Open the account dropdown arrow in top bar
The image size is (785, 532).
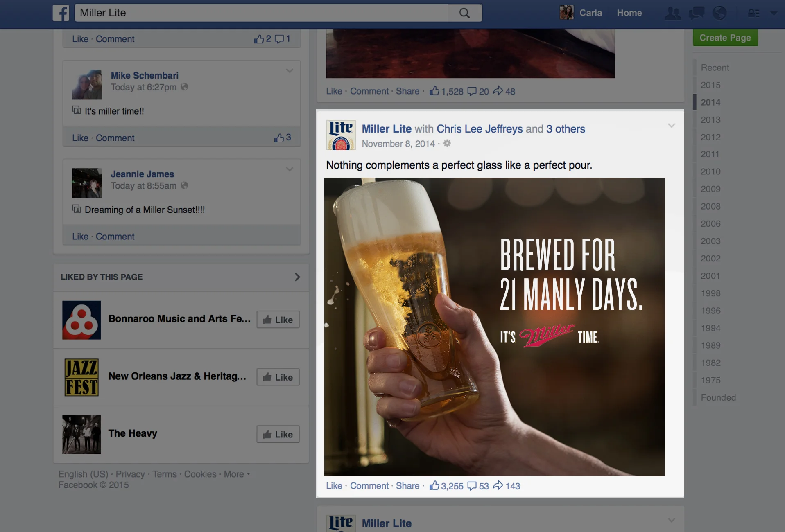774,13
